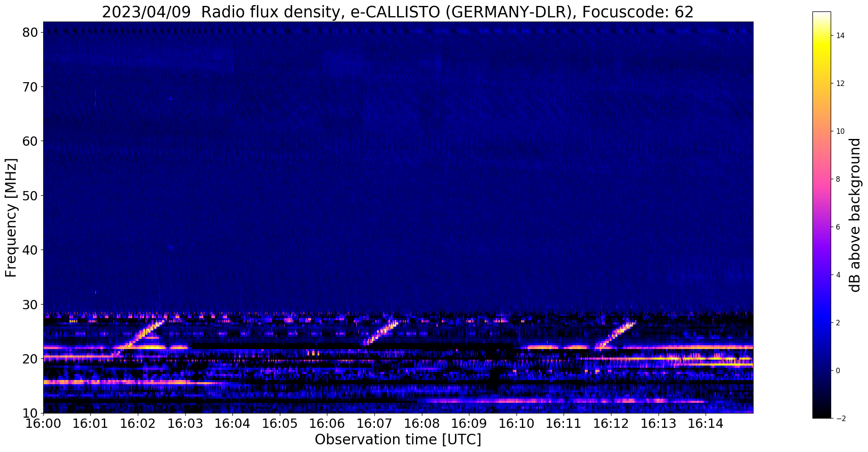The width and height of the screenshot is (868, 452).
Task: Click the 16:04 time tick label
Action: coord(232,423)
